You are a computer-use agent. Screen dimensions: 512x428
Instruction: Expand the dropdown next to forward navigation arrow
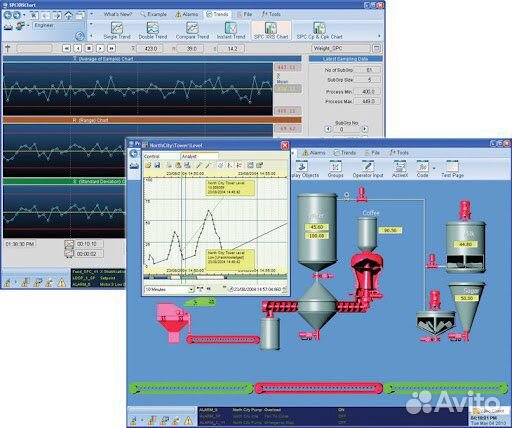click(24, 15)
